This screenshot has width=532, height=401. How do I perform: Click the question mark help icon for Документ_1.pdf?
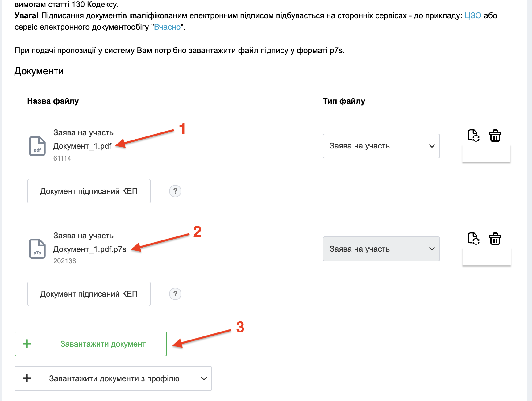[x=175, y=191]
